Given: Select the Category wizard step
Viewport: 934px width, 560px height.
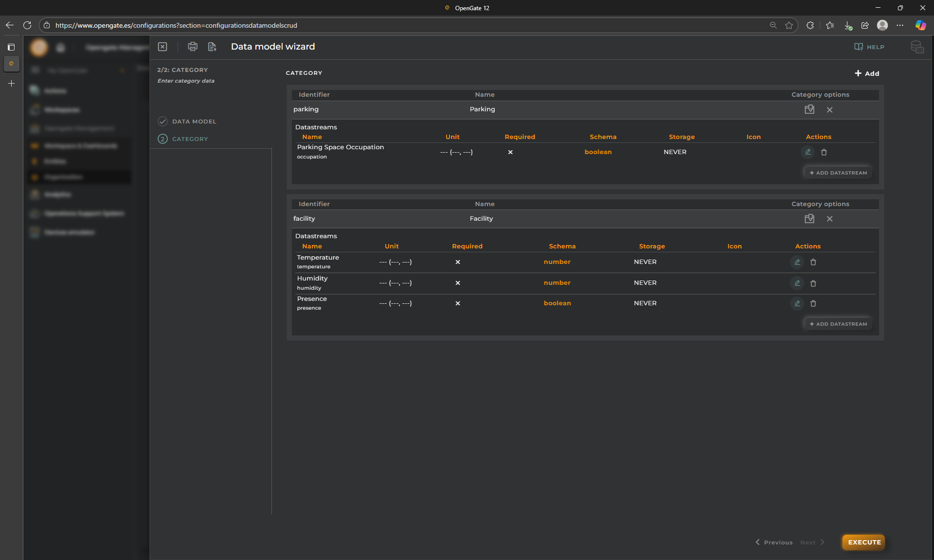Looking at the screenshot, I should click(190, 139).
